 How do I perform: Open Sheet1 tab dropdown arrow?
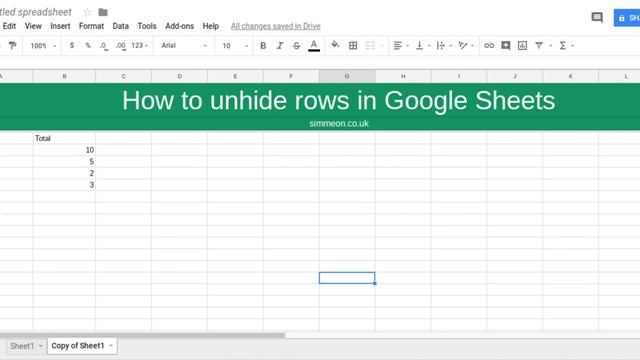(x=40, y=346)
